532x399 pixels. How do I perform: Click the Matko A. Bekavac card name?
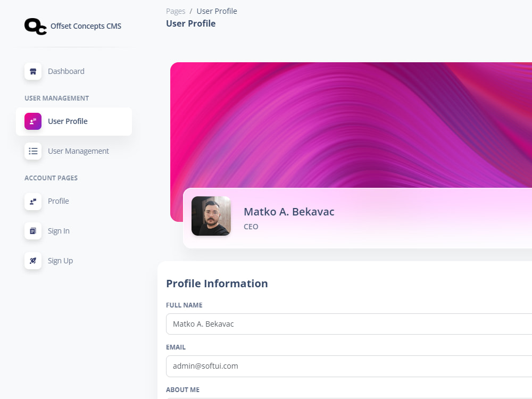[x=289, y=212]
